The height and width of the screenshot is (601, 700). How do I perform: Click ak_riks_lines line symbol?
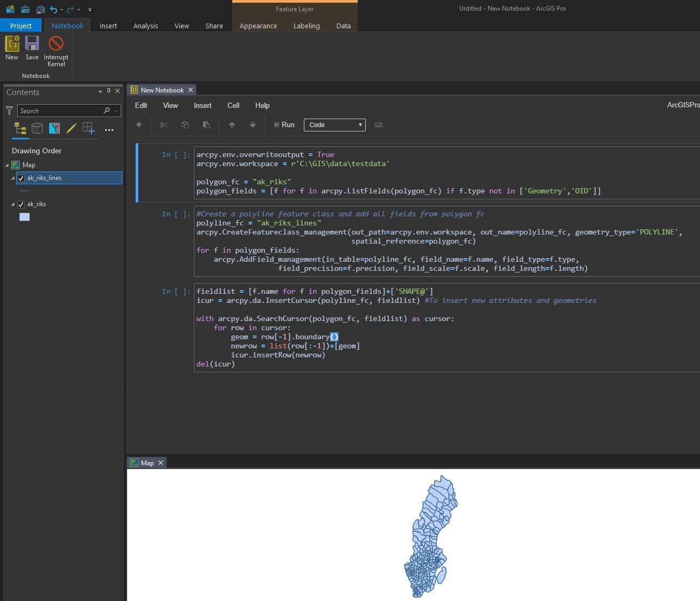[24, 190]
